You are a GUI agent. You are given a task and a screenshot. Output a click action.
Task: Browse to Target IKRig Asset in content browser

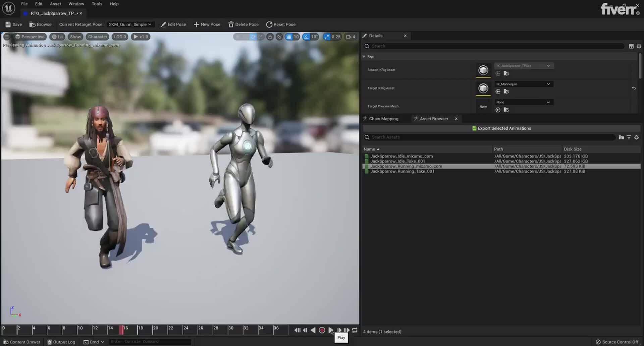(506, 92)
